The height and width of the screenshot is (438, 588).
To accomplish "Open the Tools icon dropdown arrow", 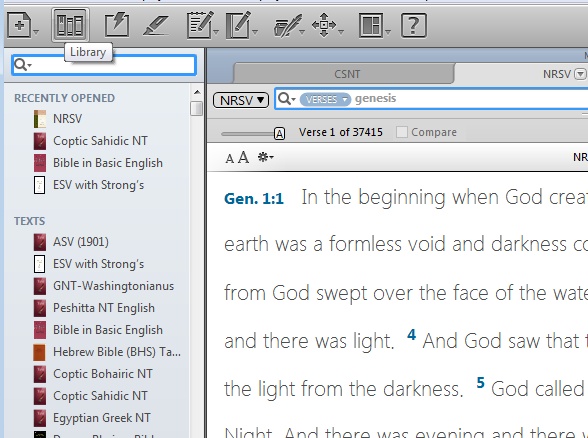I will pos(302,32).
